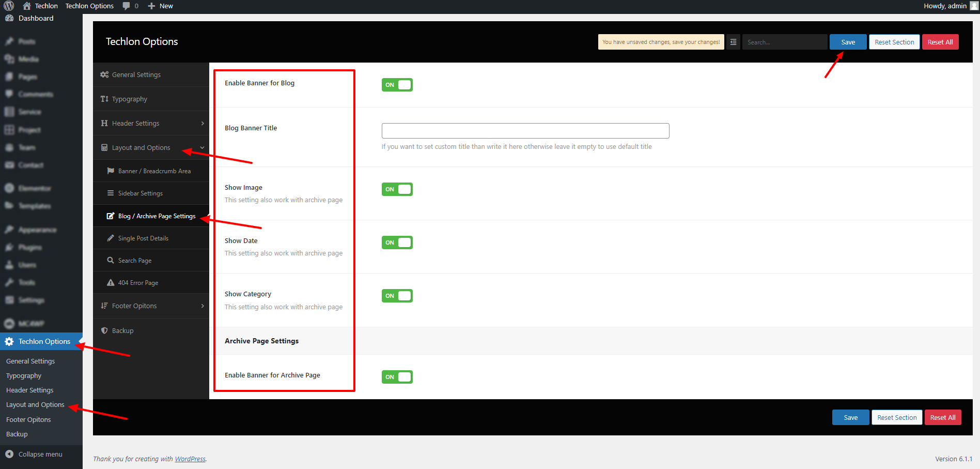Image resolution: width=980 pixels, height=469 pixels.
Task: Toggle Enable Banner for Archive Page
Action: tap(397, 377)
